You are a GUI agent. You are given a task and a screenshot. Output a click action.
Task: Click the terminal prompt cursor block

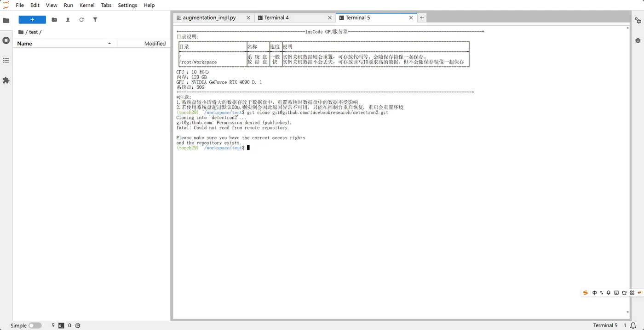248,148
